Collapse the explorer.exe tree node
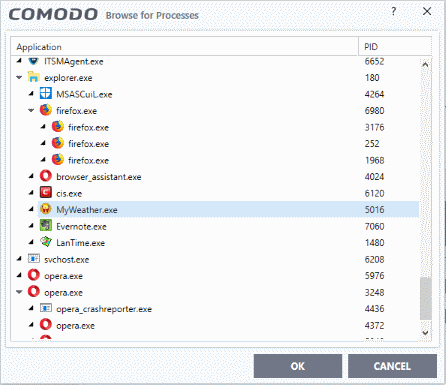The image size is (446, 385). (19, 78)
